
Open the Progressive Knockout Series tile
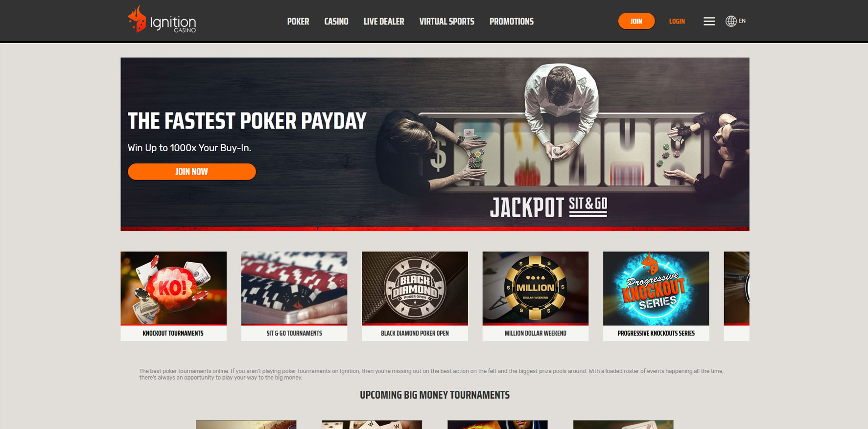click(x=656, y=288)
